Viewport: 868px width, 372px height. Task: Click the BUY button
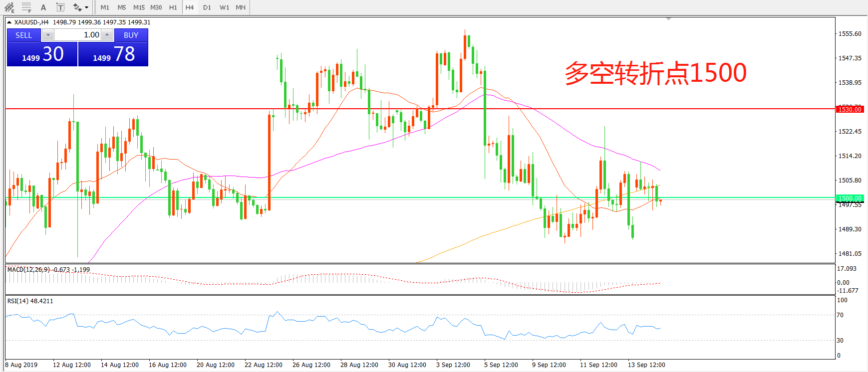[131, 35]
